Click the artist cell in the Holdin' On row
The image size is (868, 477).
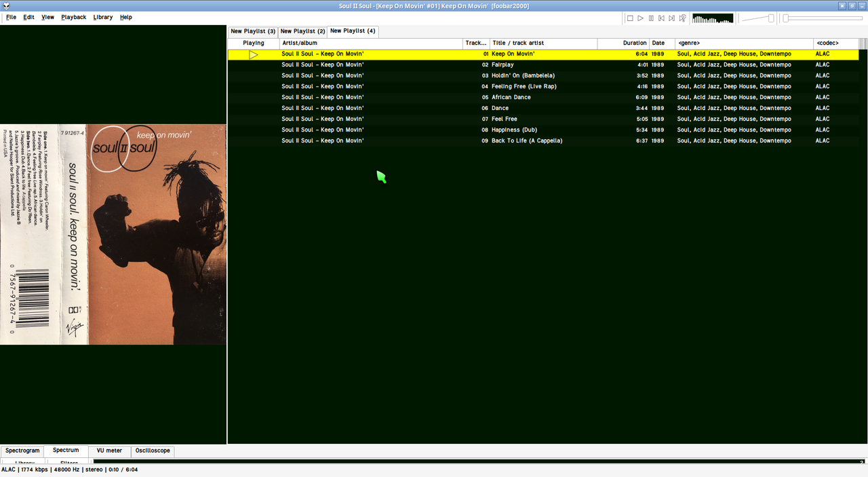(323, 76)
